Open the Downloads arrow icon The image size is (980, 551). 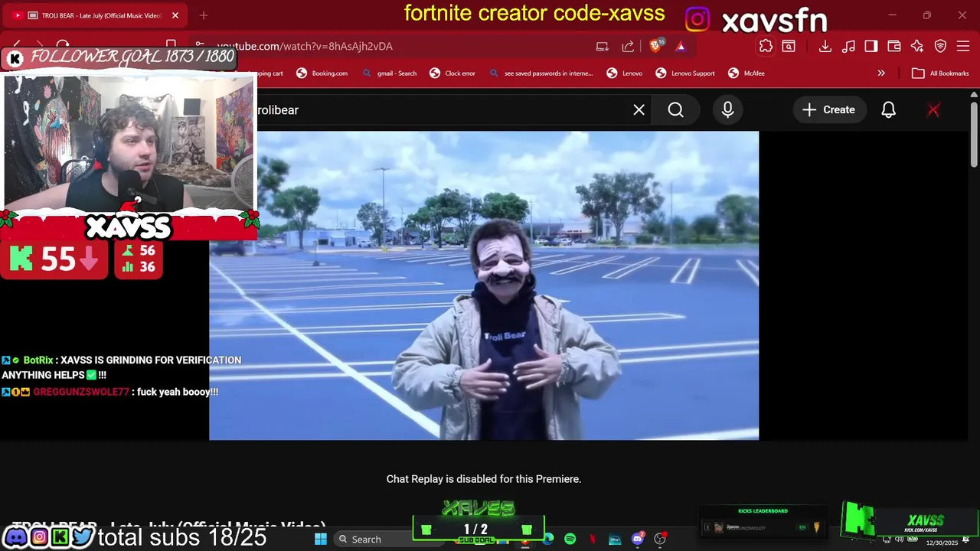tap(825, 46)
